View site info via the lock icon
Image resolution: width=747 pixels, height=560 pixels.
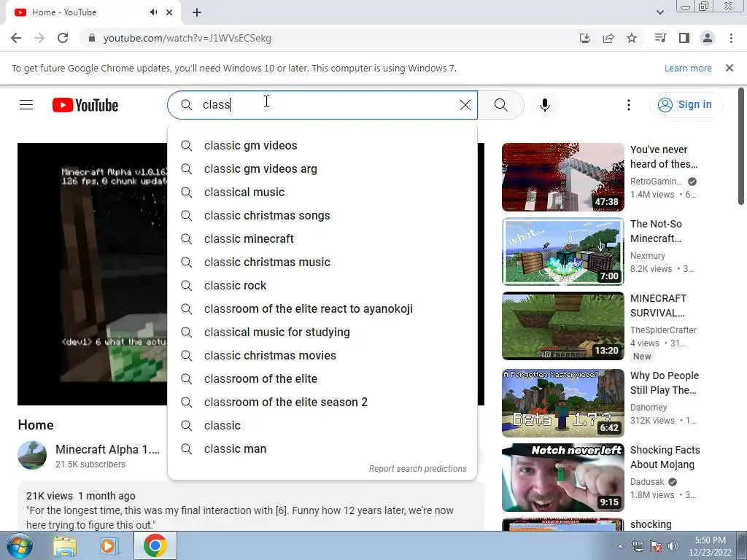click(x=92, y=38)
